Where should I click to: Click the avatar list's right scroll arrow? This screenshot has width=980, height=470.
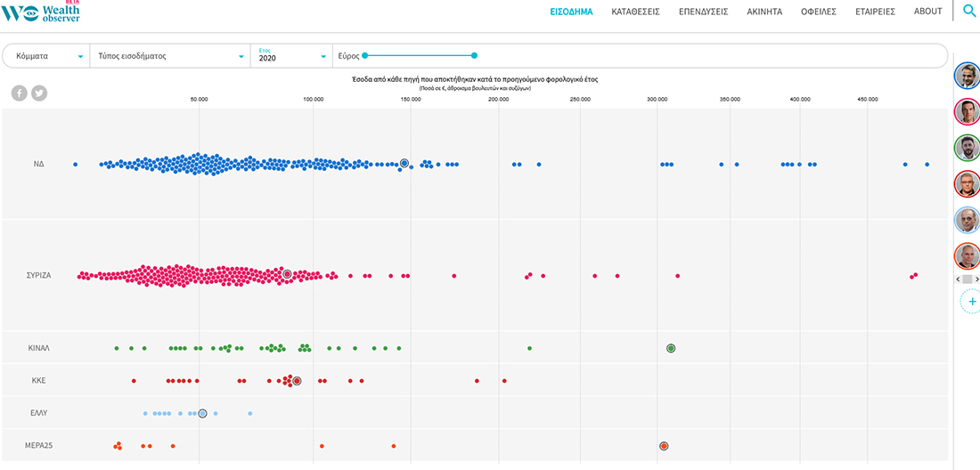pyautogui.click(x=976, y=280)
